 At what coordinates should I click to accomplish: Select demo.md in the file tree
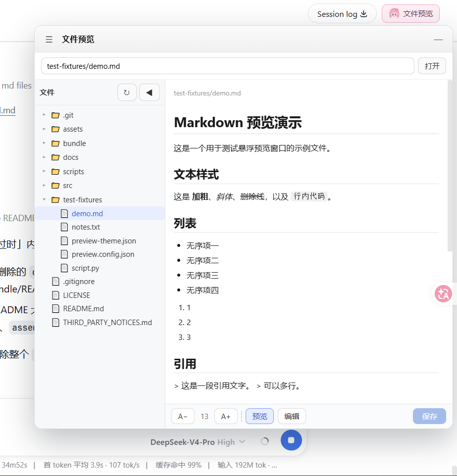(x=100, y=213)
